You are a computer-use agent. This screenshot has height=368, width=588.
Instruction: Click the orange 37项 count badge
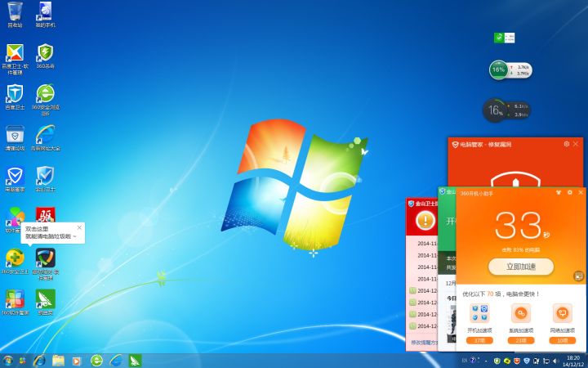(480, 340)
